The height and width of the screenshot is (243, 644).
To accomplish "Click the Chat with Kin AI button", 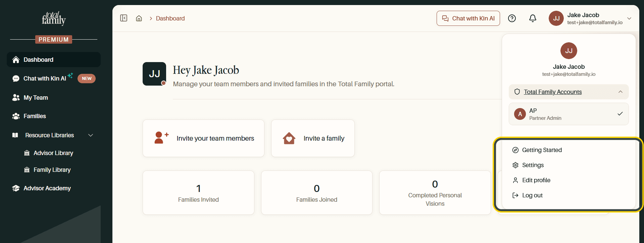I will tap(468, 18).
